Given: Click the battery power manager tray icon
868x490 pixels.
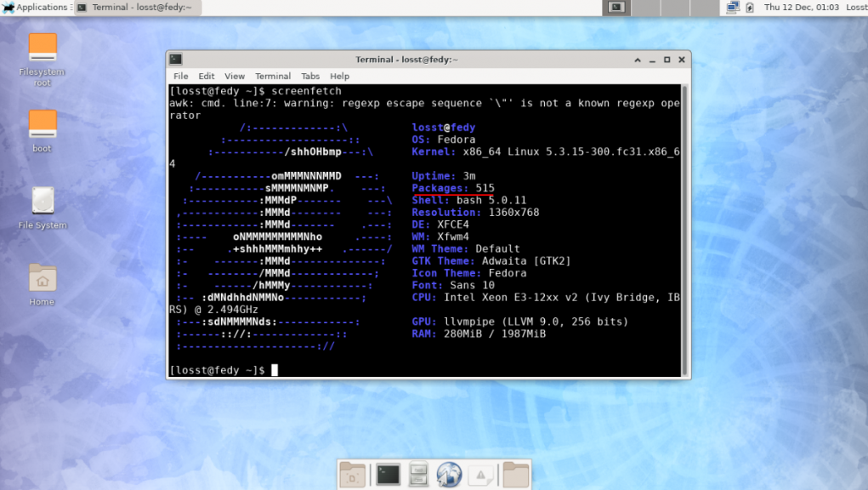Looking at the screenshot, I should click(x=750, y=7).
